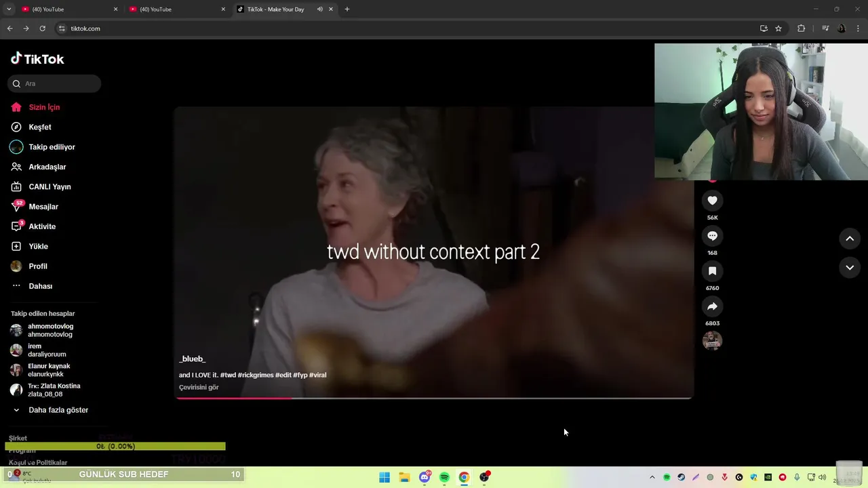Screen dimensions: 868x488
Task: View site information icon
Action: [x=62, y=28]
